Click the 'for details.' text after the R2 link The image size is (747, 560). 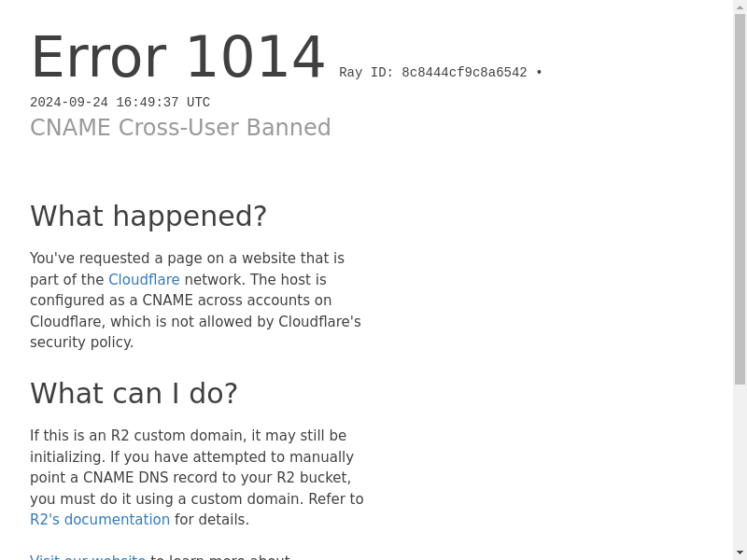point(212,520)
